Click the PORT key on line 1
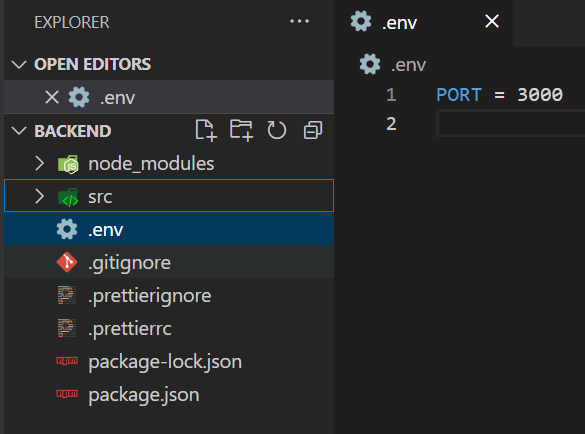The height and width of the screenshot is (434, 585). 459,95
